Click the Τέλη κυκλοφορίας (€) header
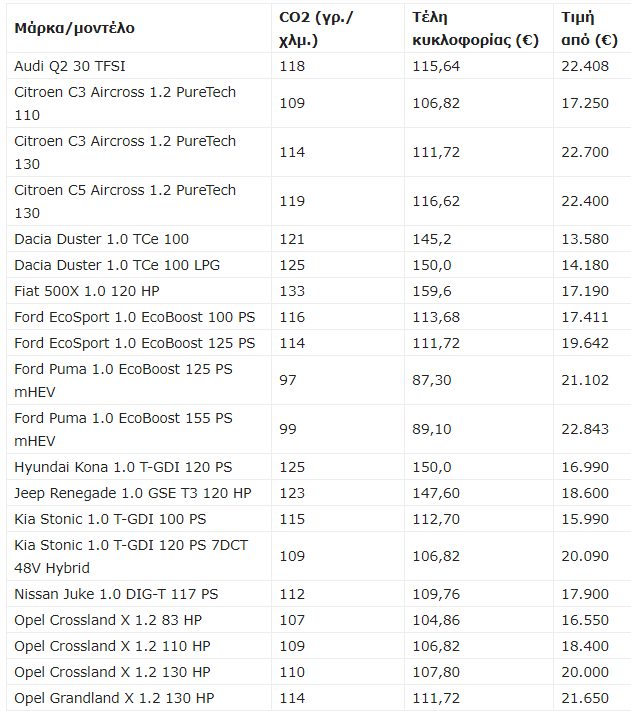 pyautogui.click(x=475, y=28)
